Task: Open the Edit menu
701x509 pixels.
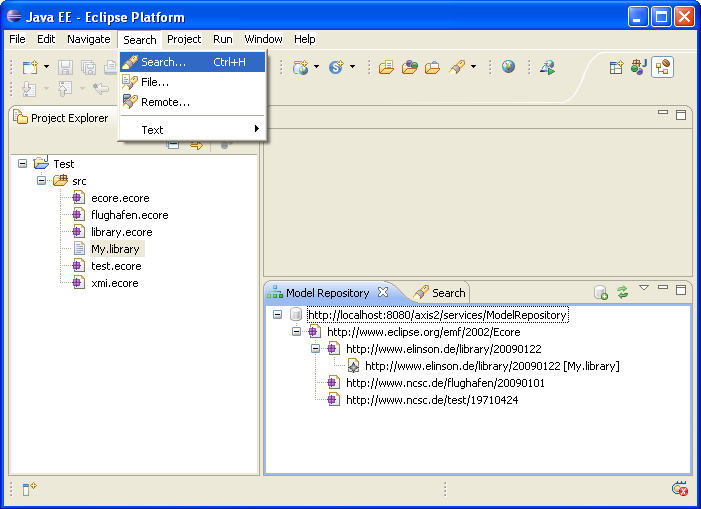Action: pos(46,39)
